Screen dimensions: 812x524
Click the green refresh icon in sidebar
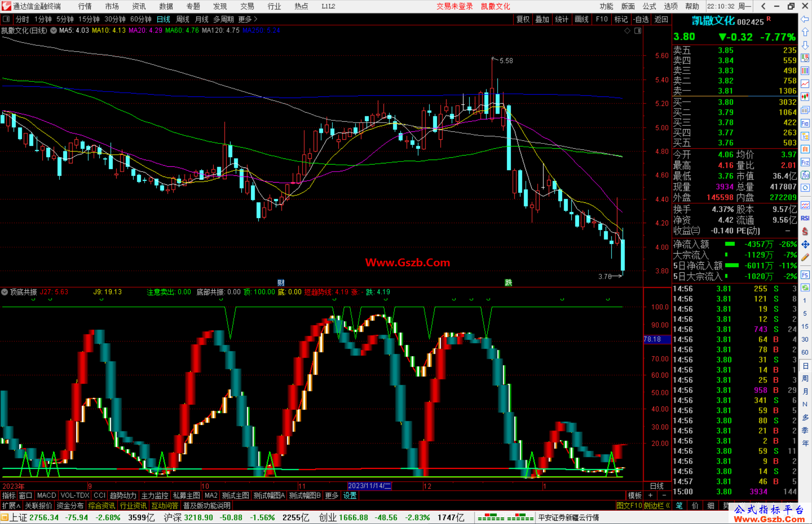coord(805,288)
